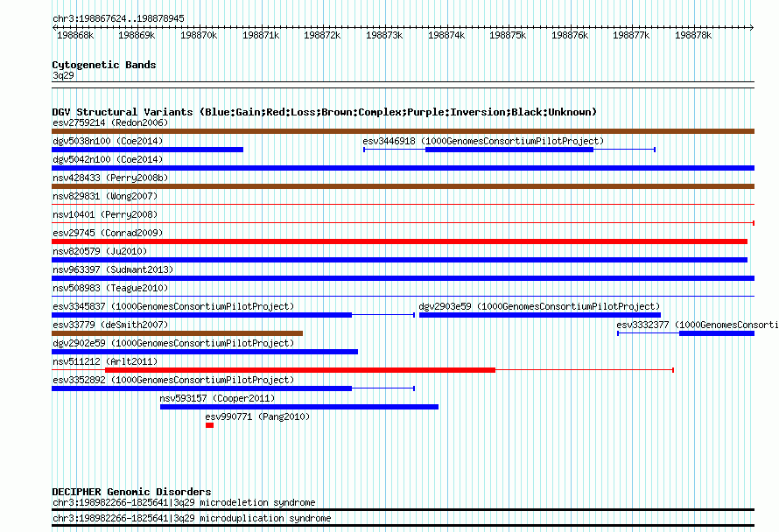Click the 198868k ruler tick label
Viewport: 779px width, 532px height.
(x=75, y=35)
